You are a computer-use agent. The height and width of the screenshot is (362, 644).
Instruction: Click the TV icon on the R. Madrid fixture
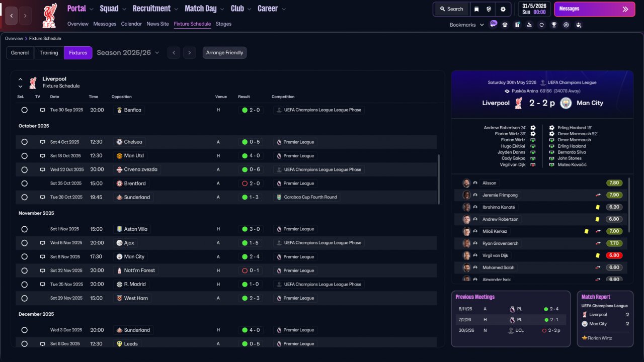tap(43, 285)
